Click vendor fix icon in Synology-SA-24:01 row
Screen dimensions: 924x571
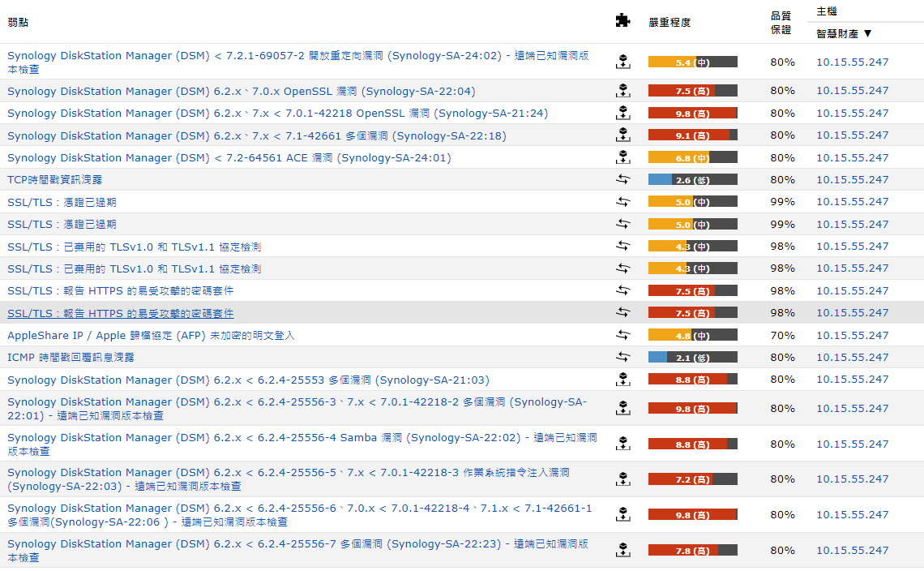[622, 157]
